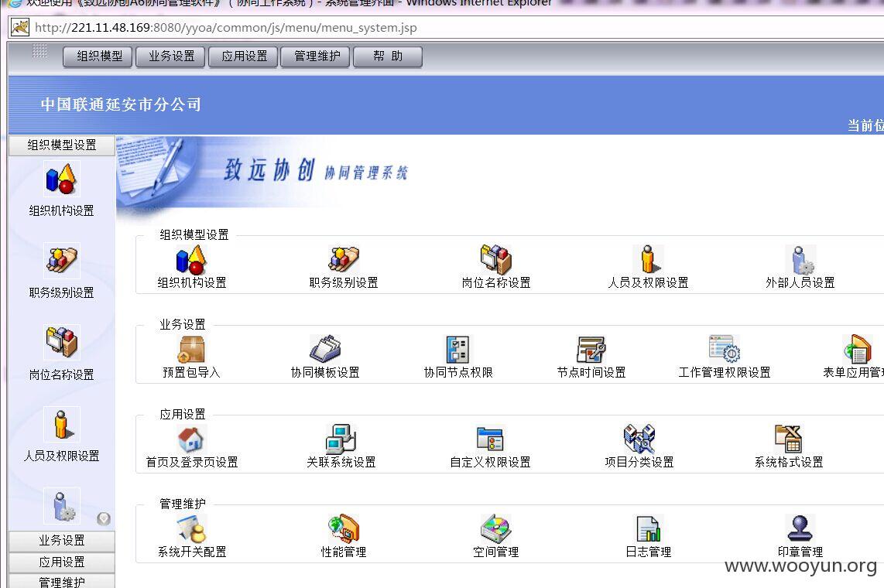Open 职务级别设置 icon in main panel
The width and height of the screenshot is (884, 588).
[x=344, y=260]
